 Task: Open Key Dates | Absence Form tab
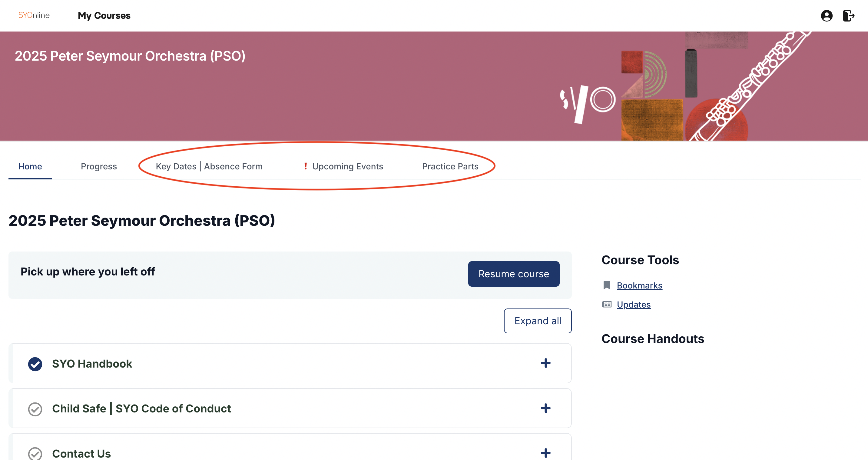(x=209, y=166)
